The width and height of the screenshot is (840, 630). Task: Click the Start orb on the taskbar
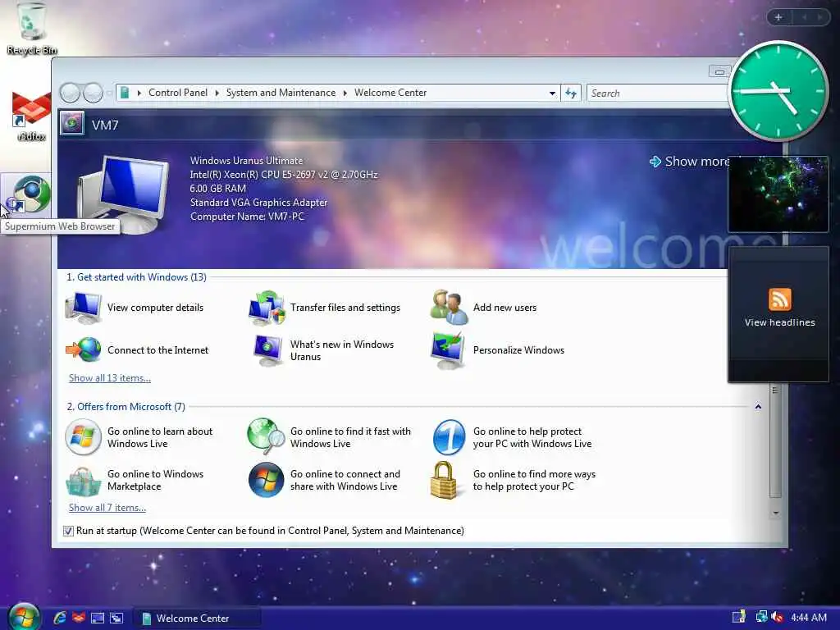click(24, 617)
